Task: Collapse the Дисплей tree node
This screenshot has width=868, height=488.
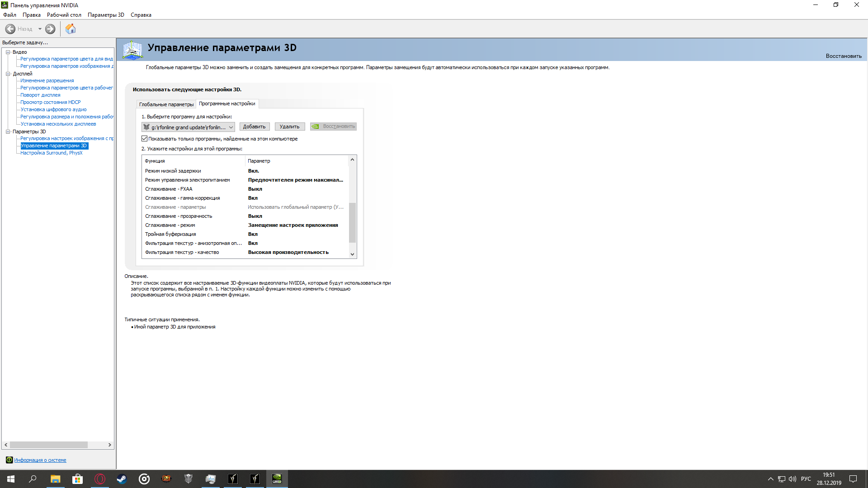Action: coord(8,74)
